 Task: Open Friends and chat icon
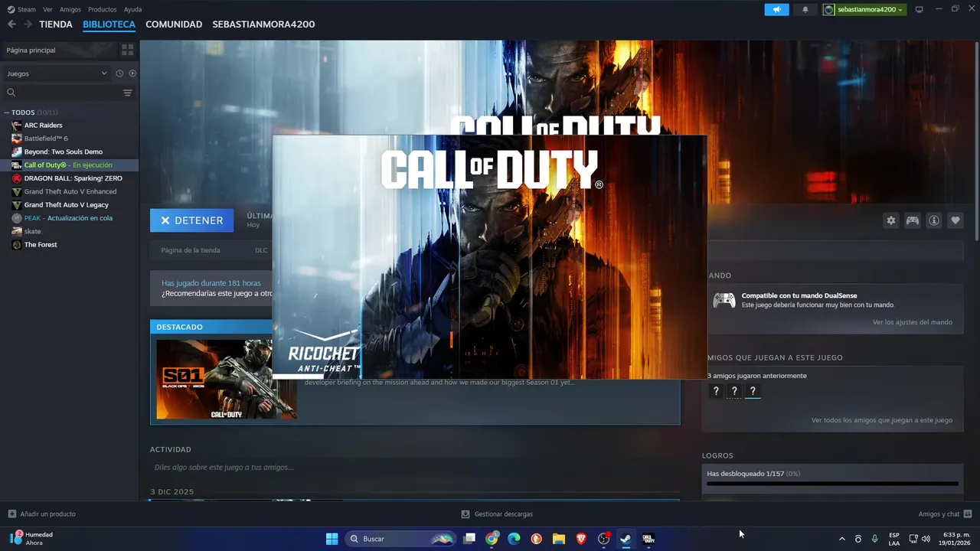click(x=968, y=514)
